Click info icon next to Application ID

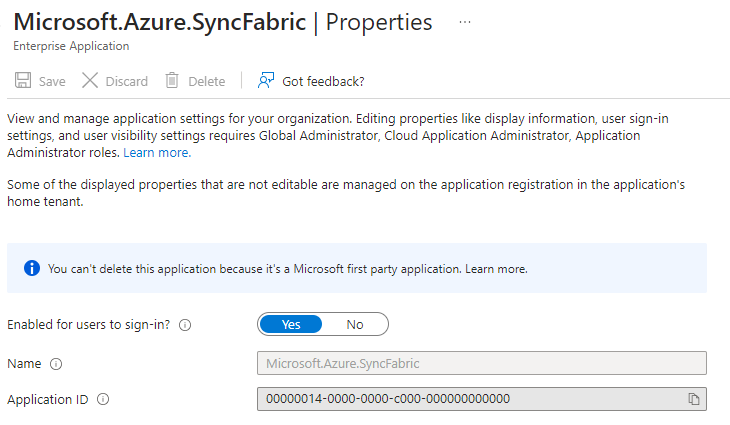(x=103, y=400)
